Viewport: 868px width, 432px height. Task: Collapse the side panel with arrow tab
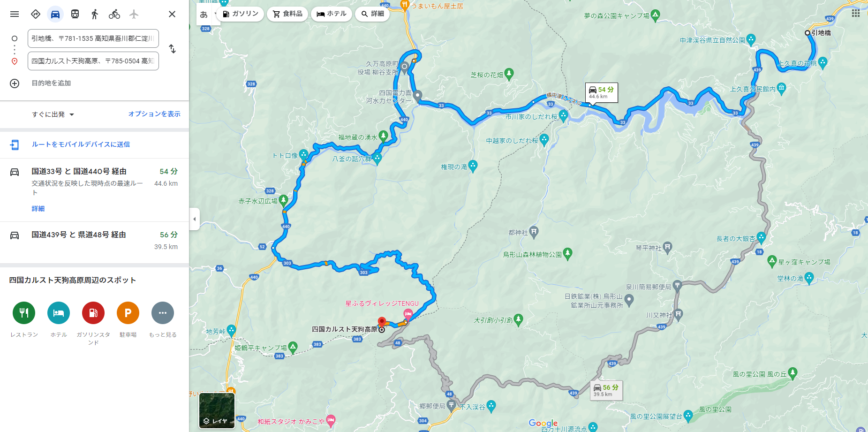(195, 219)
